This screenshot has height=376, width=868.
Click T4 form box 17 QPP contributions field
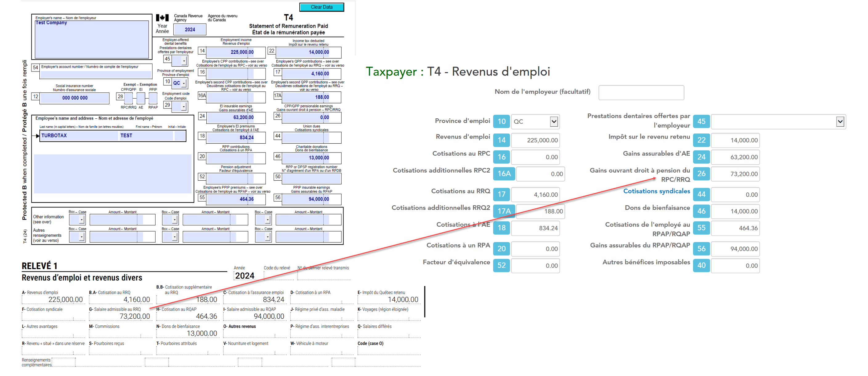click(311, 74)
